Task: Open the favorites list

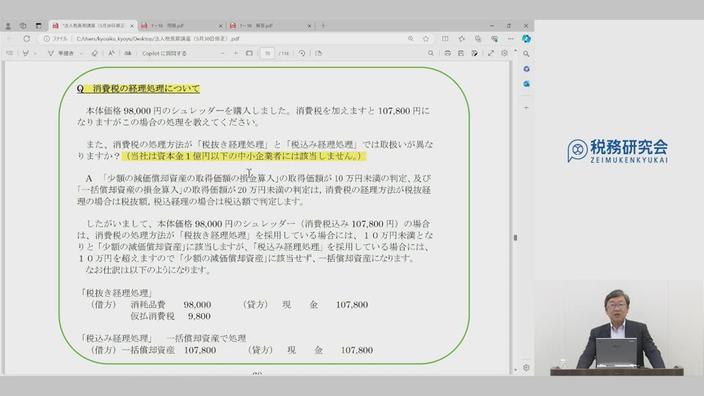Action: pyautogui.click(x=462, y=39)
